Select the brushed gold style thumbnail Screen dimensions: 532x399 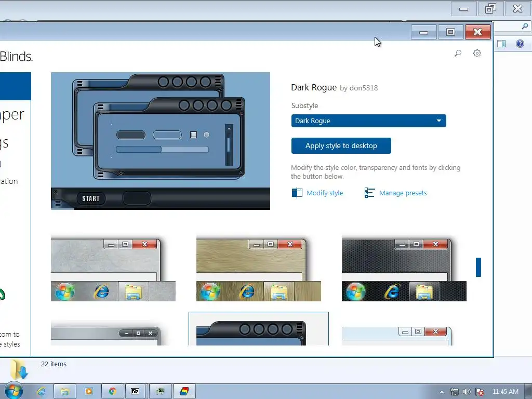point(259,270)
